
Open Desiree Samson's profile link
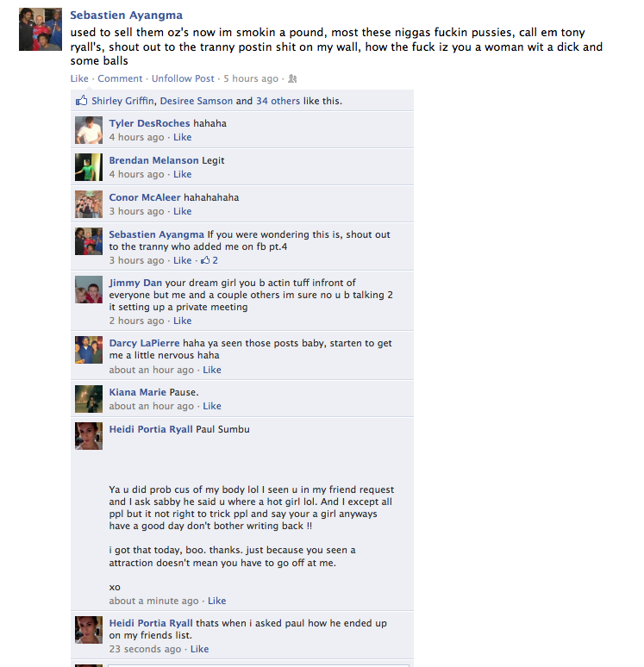point(197,101)
